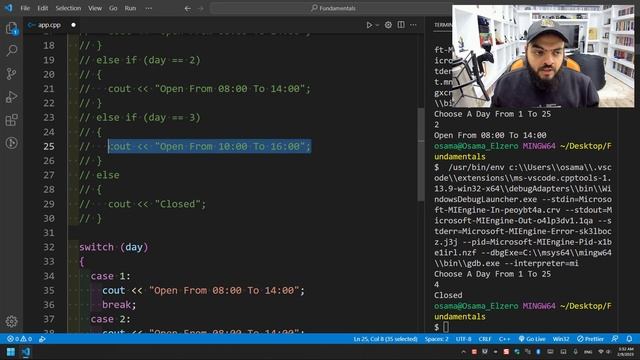This screenshot has width=640, height=360.
Task: Change the language mode C++
Action: pos(504,339)
